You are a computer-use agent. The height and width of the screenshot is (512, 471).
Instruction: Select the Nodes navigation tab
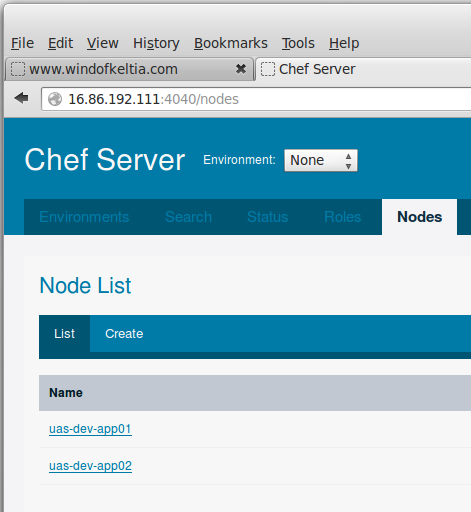(x=419, y=217)
